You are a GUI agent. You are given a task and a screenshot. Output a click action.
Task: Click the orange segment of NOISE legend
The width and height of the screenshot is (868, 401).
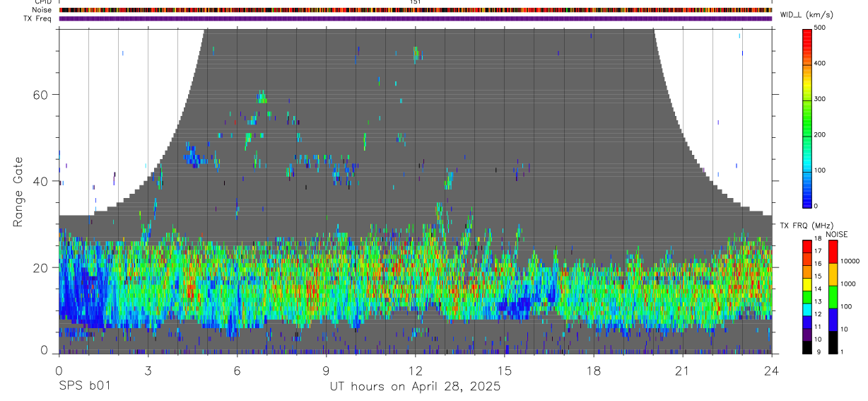832,274
